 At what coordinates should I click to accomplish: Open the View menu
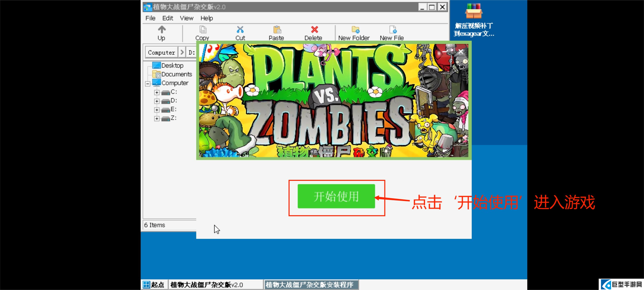[187, 18]
